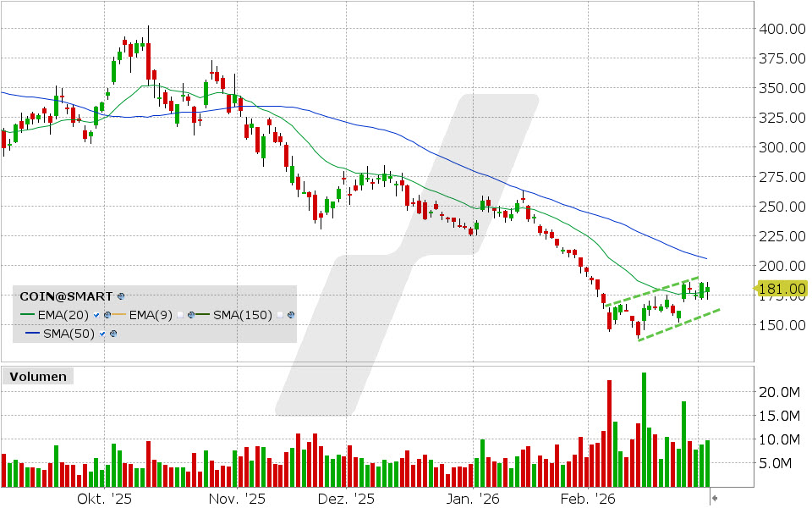Viewport: 812px width, 508px height.
Task: Click the Volumen panel label
Action: [38, 377]
